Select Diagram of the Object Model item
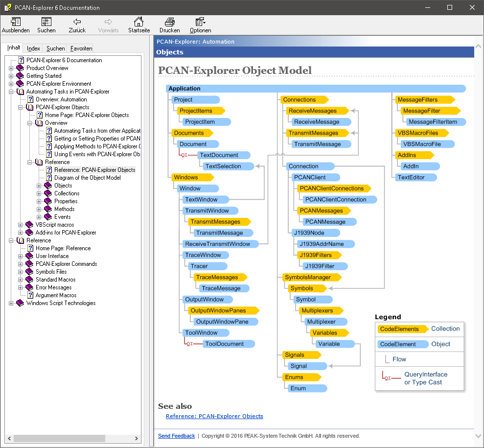Viewport: 484px width, 448px height. [x=87, y=178]
